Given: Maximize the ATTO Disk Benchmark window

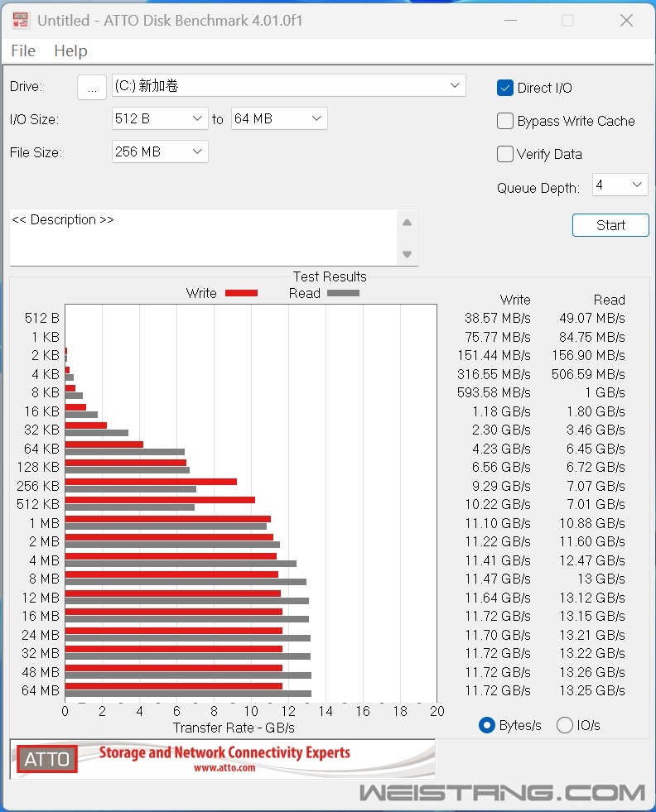Looking at the screenshot, I should 567,20.
